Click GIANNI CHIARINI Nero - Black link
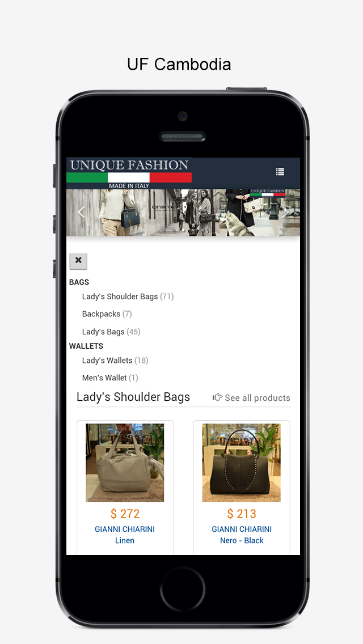Viewport: 363px width, 644px height. click(242, 535)
